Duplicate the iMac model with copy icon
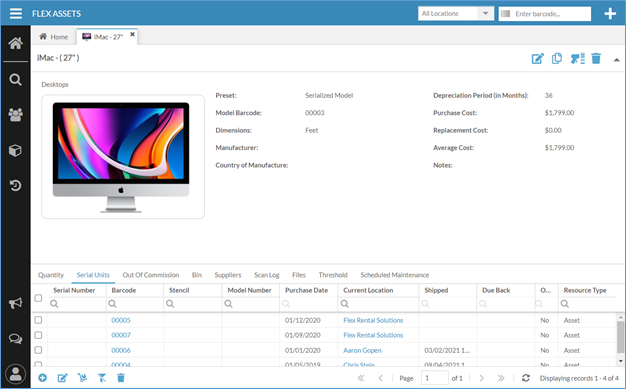 click(x=557, y=59)
